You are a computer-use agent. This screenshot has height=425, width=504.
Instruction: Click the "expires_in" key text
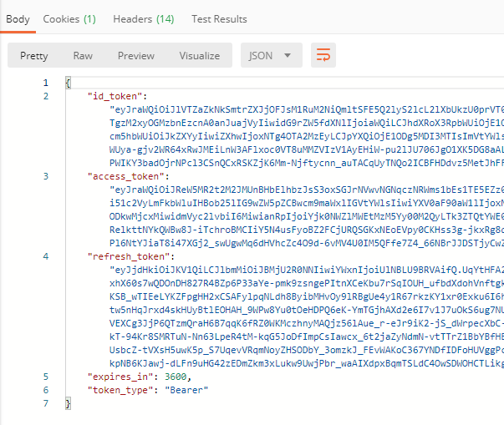[x=120, y=377]
